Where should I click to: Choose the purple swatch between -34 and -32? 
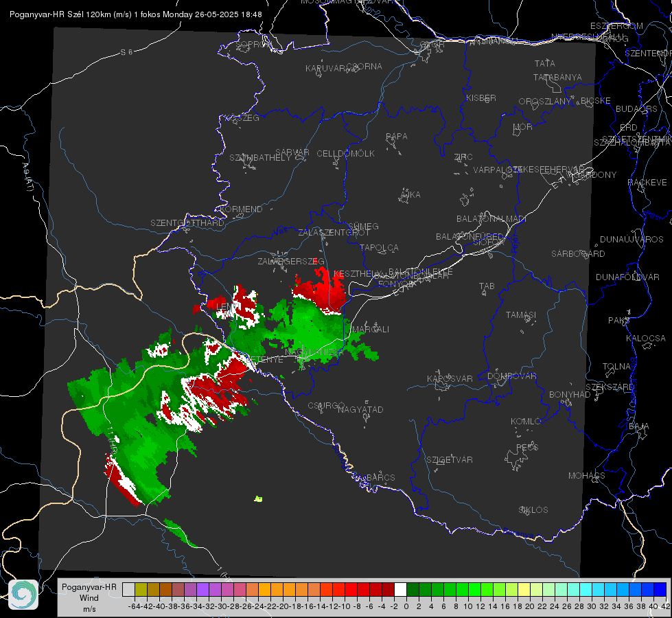202,590
